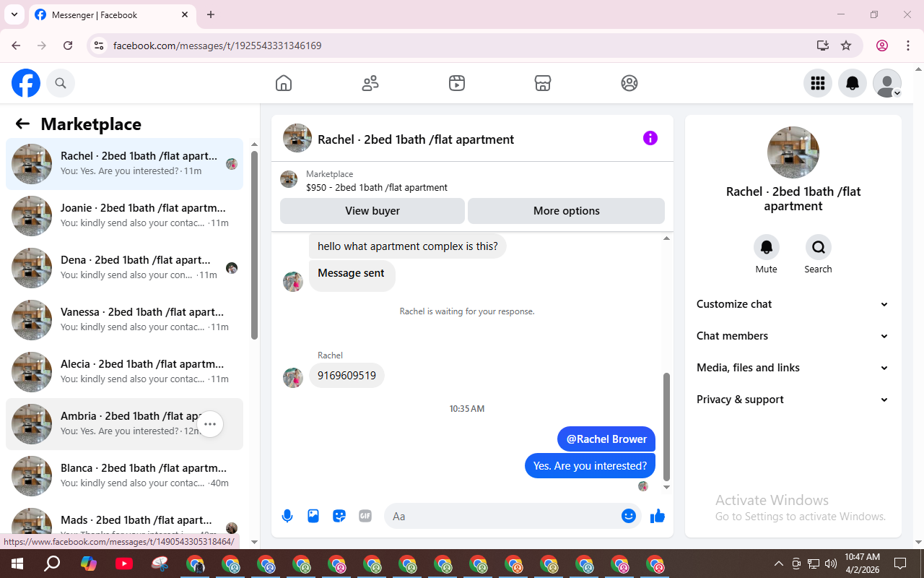Screen dimensions: 924x578
Task: Open the Blanca conversation
Action: pos(124,475)
